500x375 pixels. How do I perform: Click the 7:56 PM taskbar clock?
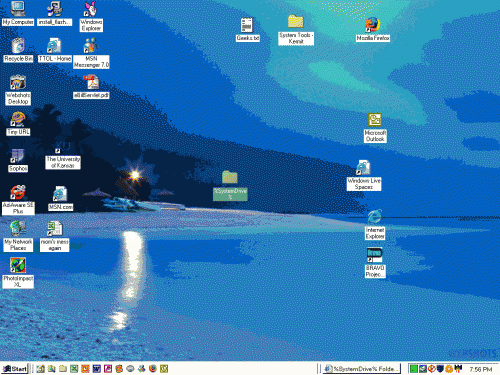(481, 369)
